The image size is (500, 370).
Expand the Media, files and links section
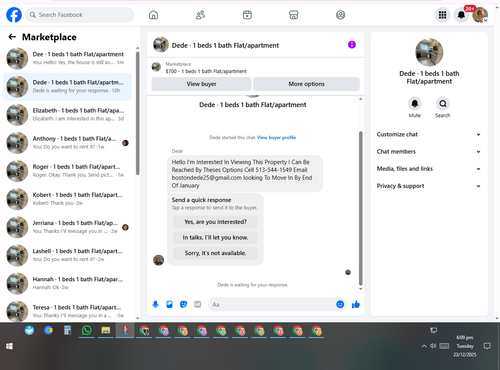pos(429,169)
